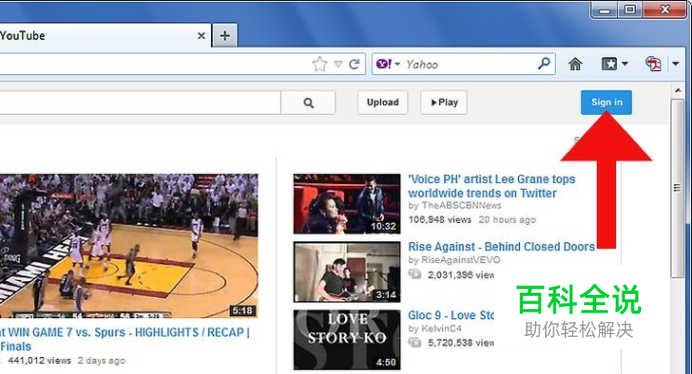Visit the RiseAgainstVEVO channel link

[x=461, y=260]
